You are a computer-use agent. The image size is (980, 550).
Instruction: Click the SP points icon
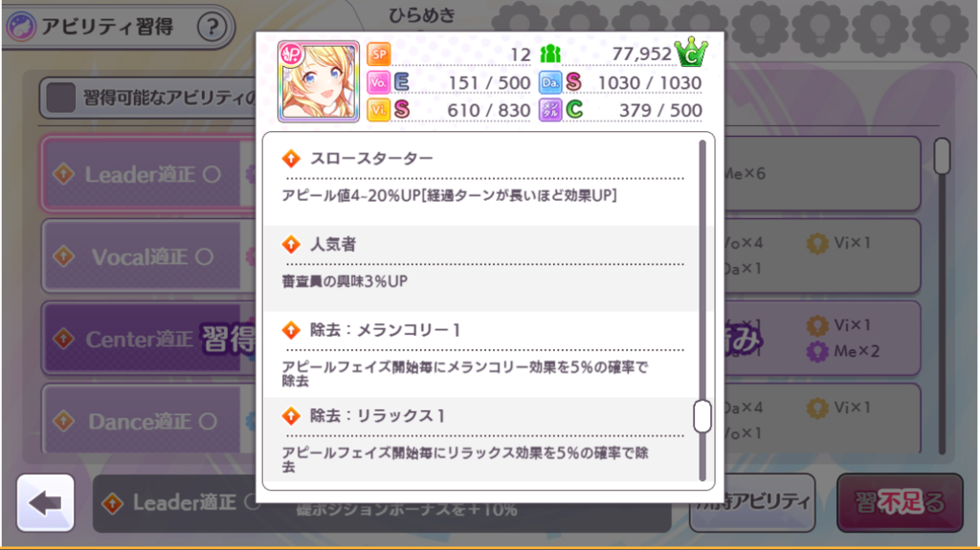[379, 55]
